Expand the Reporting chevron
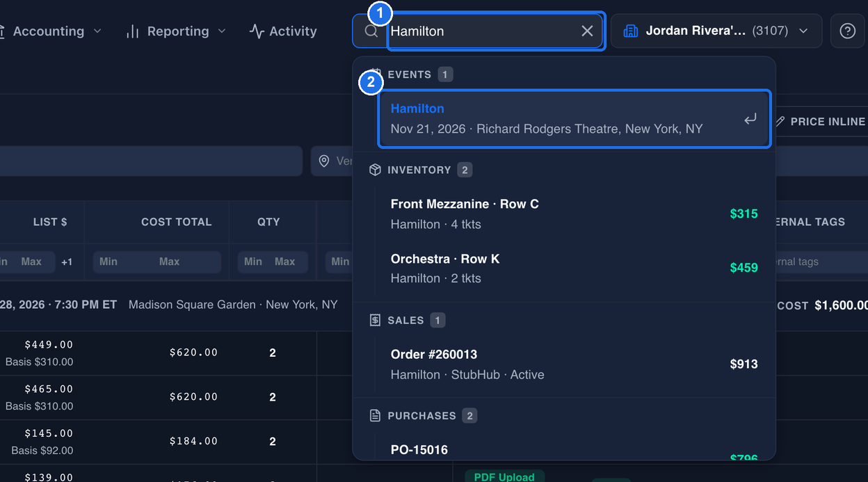This screenshot has height=482, width=868. 222,31
